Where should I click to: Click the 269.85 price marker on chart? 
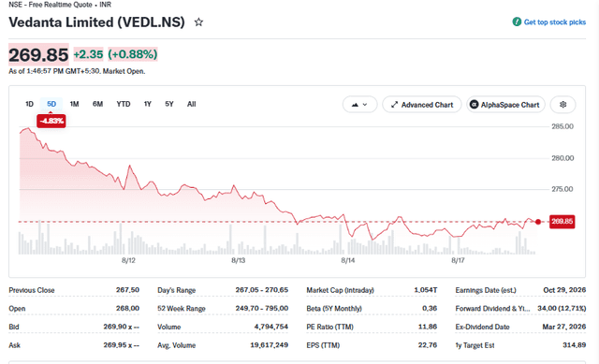click(562, 222)
